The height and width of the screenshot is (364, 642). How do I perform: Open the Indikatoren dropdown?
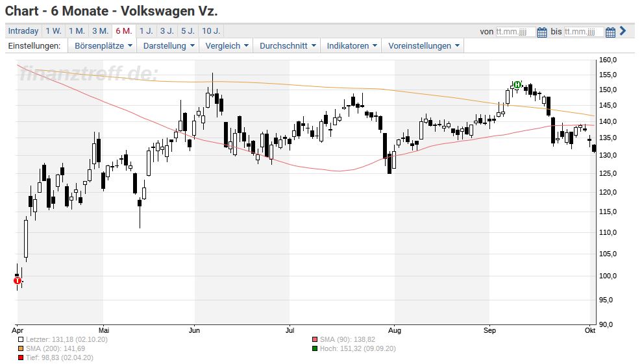(x=352, y=46)
